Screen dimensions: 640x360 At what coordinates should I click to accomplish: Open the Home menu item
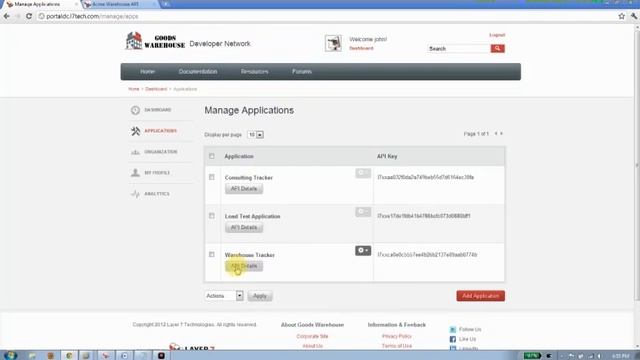[147, 71]
